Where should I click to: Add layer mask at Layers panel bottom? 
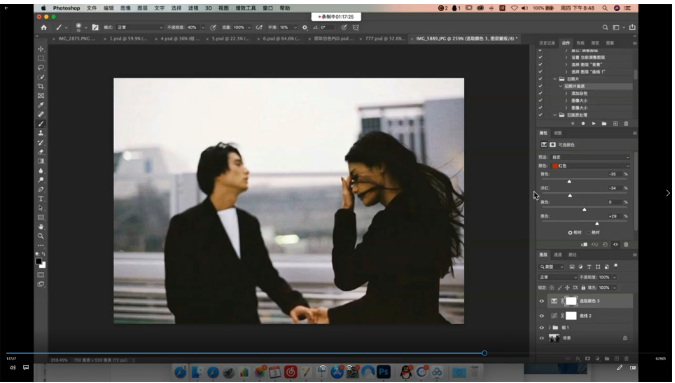[x=587, y=358]
